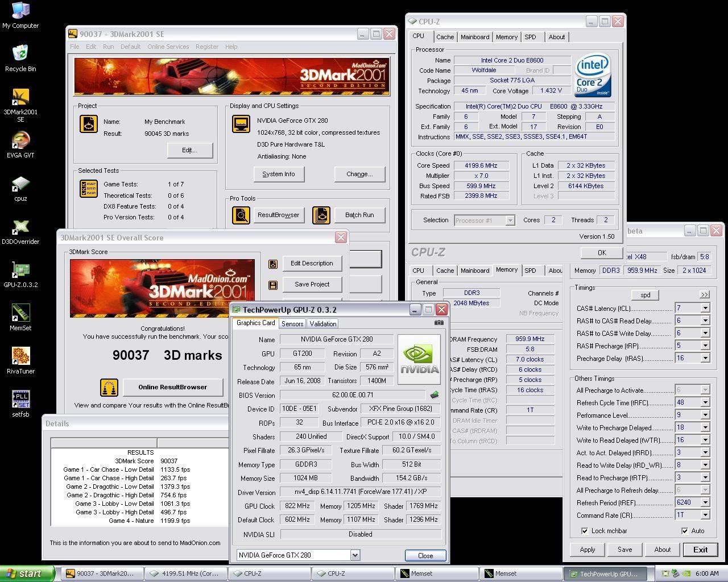Click the Windows Start button

(27, 573)
